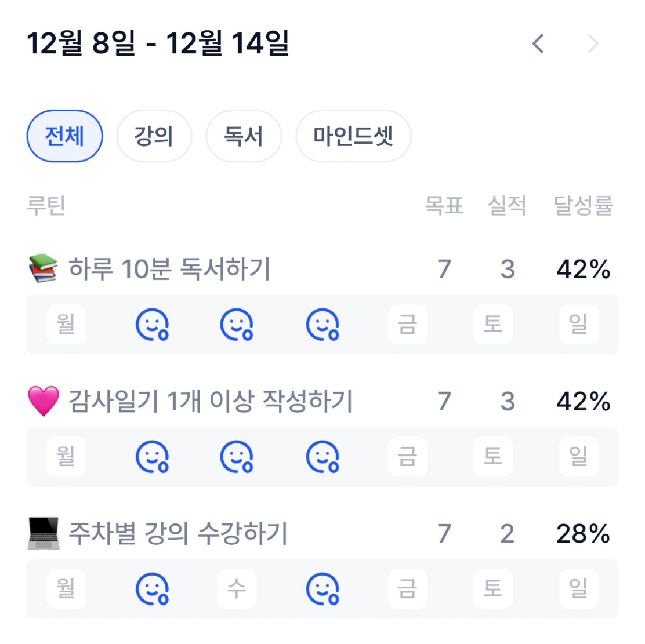This screenshot has width=645, height=644.
Task: Toggle 토 for the 감사일기 routine
Action: pos(493,456)
